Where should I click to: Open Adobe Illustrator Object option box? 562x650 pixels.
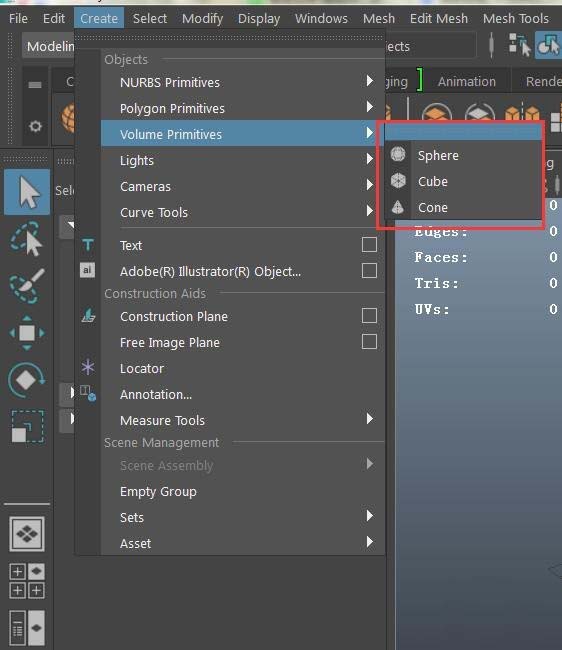tap(369, 271)
